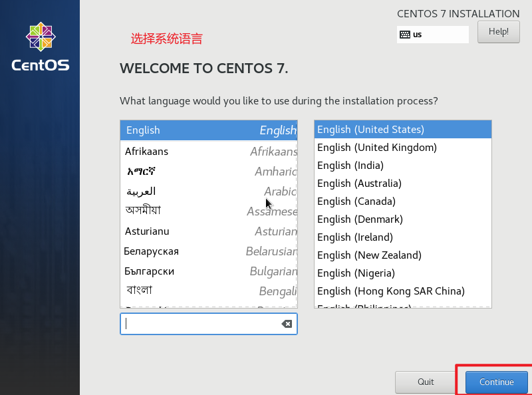Viewport: 532px width, 395px height.
Task: Clear the search field using the x icon
Action: pos(286,323)
